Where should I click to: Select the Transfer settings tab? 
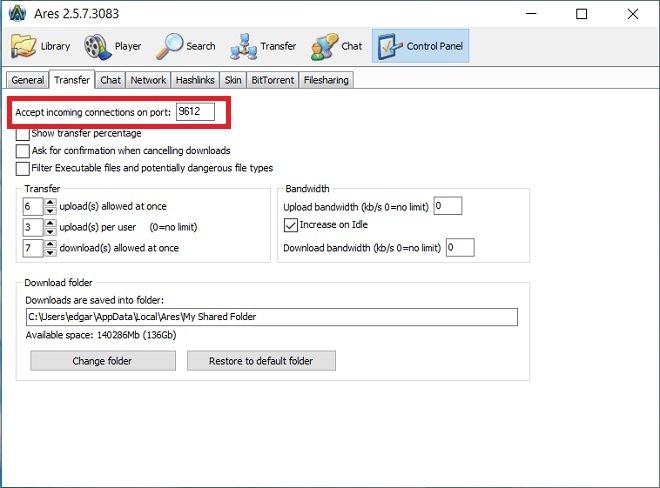pyautogui.click(x=72, y=80)
